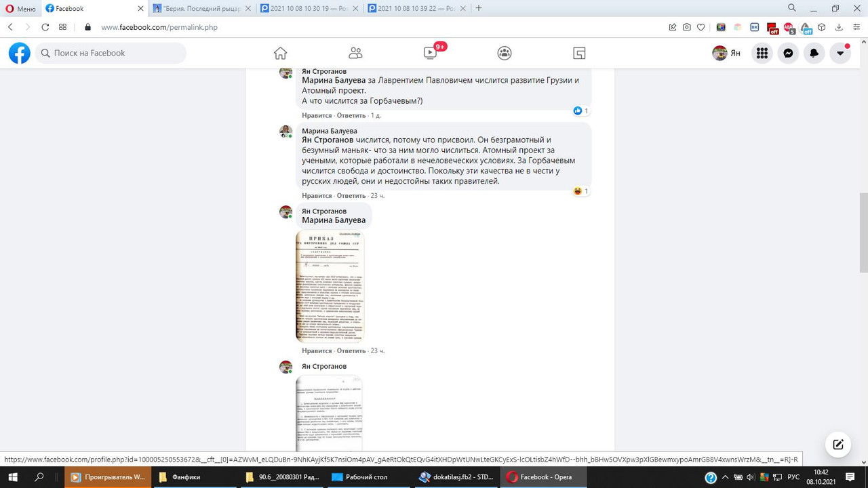Viewport: 868px width, 488px height.
Task: Click the pinboard edit icon in address bar
Action: [x=673, y=27]
